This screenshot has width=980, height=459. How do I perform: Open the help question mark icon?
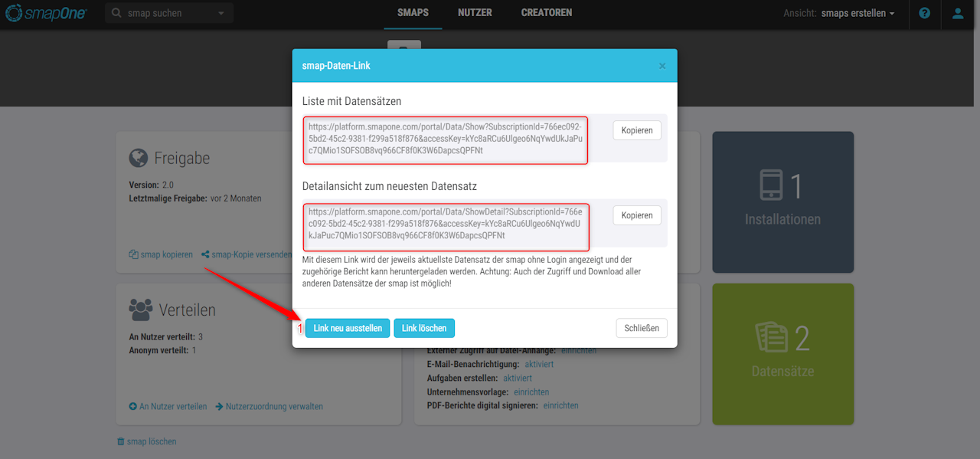tap(924, 13)
